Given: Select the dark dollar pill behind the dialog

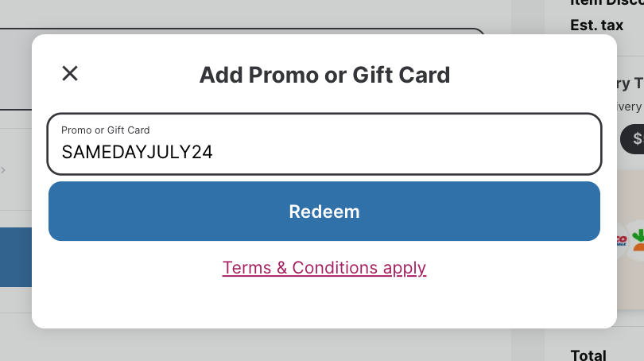Looking at the screenshot, I should (x=632, y=139).
